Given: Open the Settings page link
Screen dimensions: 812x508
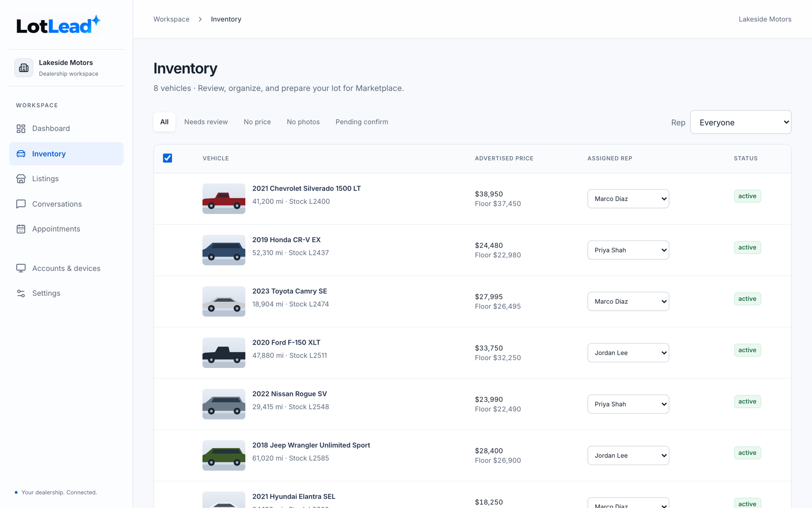Looking at the screenshot, I should click(66, 294).
